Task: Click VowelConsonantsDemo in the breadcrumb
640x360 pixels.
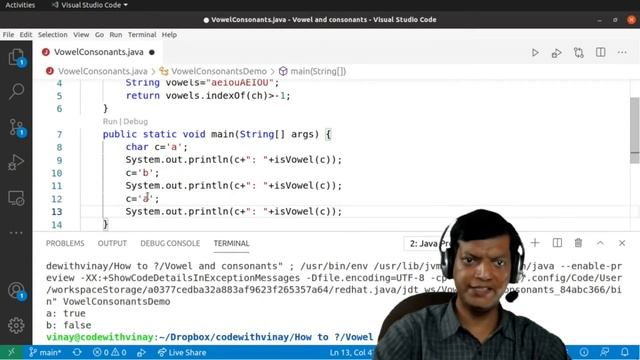Action: [x=219, y=71]
